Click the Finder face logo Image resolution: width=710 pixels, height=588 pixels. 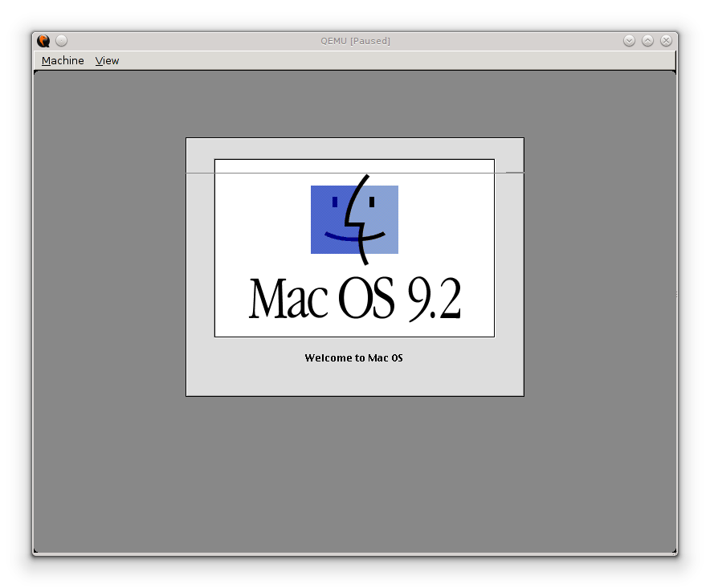pyautogui.click(x=354, y=220)
